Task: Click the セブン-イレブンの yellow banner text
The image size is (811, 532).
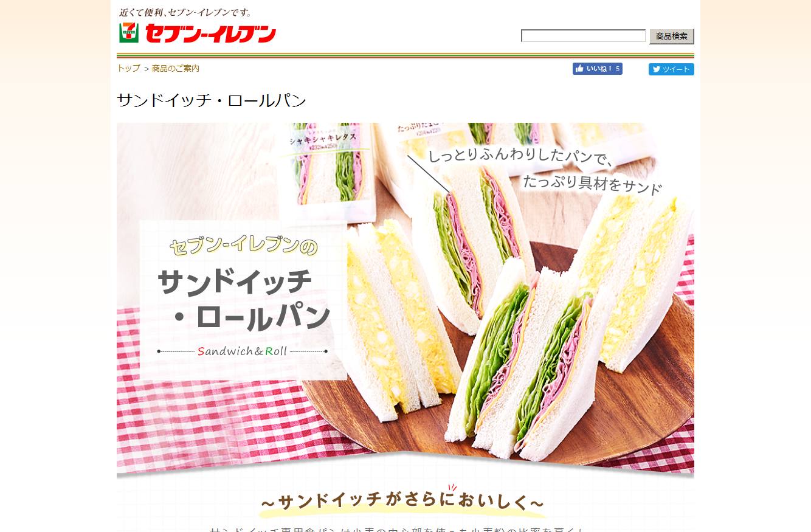Action: (244, 246)
